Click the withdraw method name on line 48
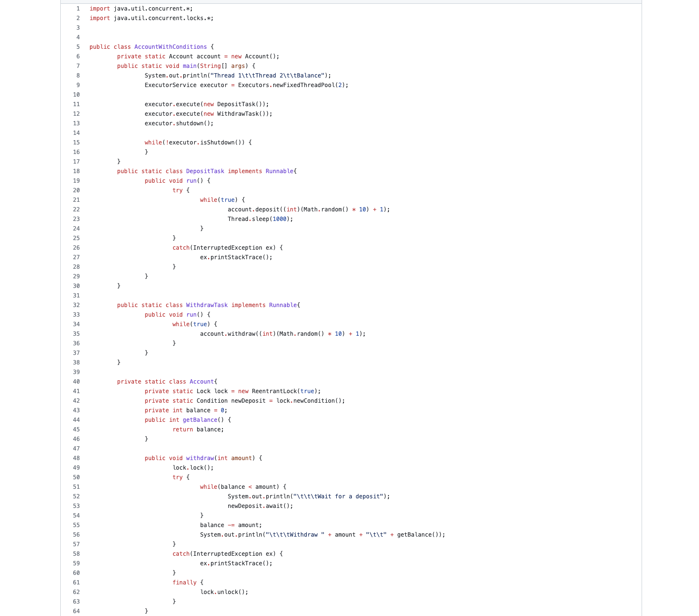 click(200, 458)
